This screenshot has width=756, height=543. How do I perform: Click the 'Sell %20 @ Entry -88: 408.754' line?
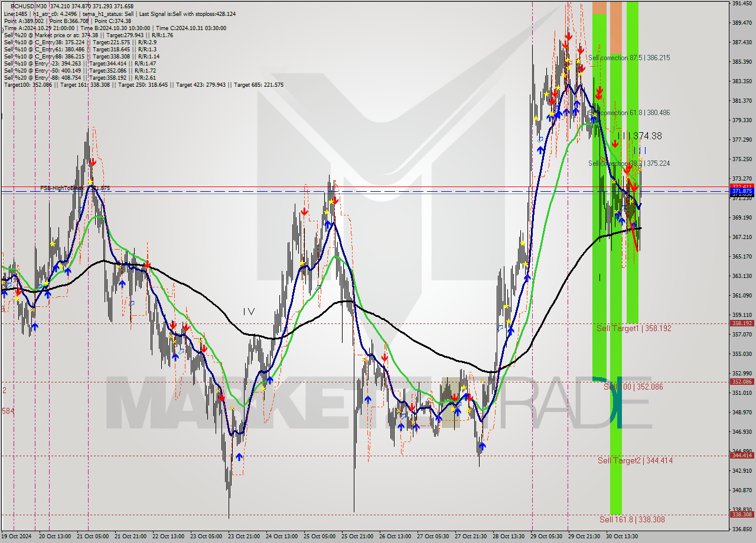pyautogui.click(x=80, y=78)
